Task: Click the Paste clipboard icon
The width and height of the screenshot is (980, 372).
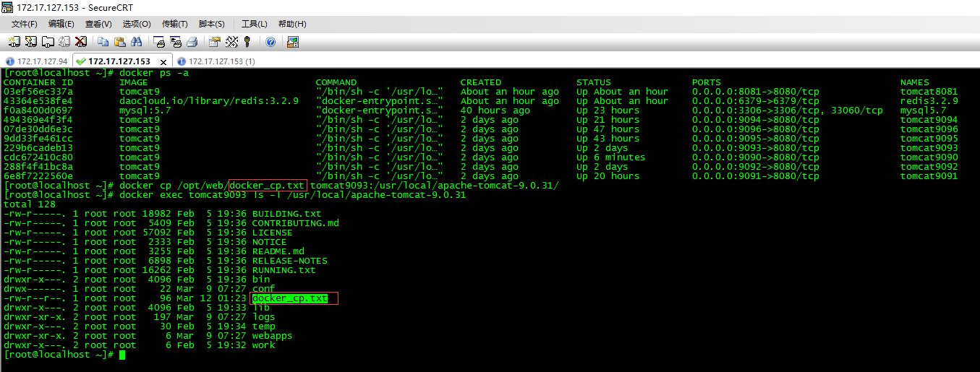Action: coord(120,42)
